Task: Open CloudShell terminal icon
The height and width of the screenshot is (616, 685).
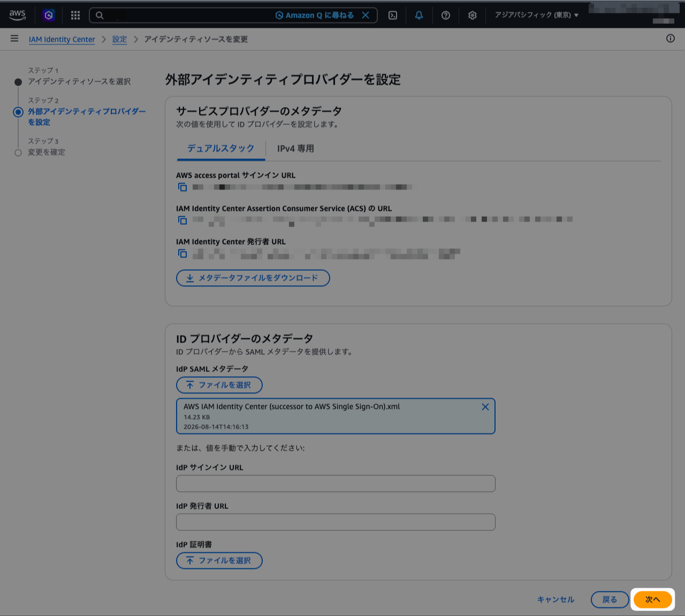Action: 393,15
